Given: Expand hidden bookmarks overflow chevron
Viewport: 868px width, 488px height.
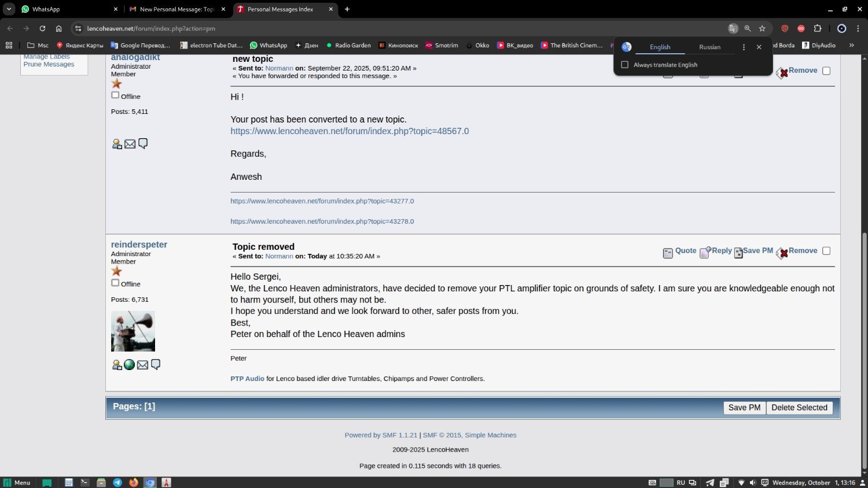Looking at the screenshot, I should pos(851,45).
